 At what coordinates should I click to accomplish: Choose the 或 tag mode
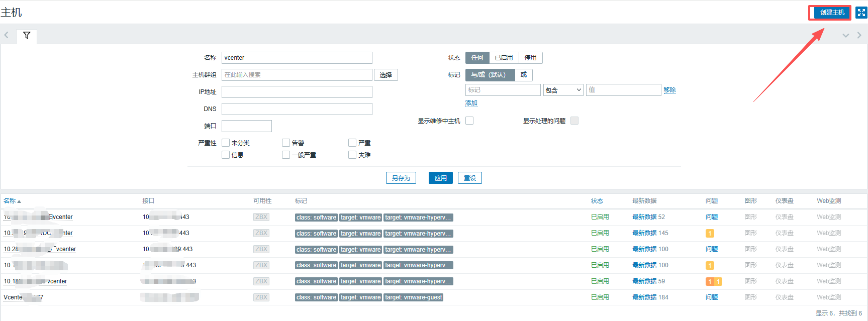(x=524, y=75)
